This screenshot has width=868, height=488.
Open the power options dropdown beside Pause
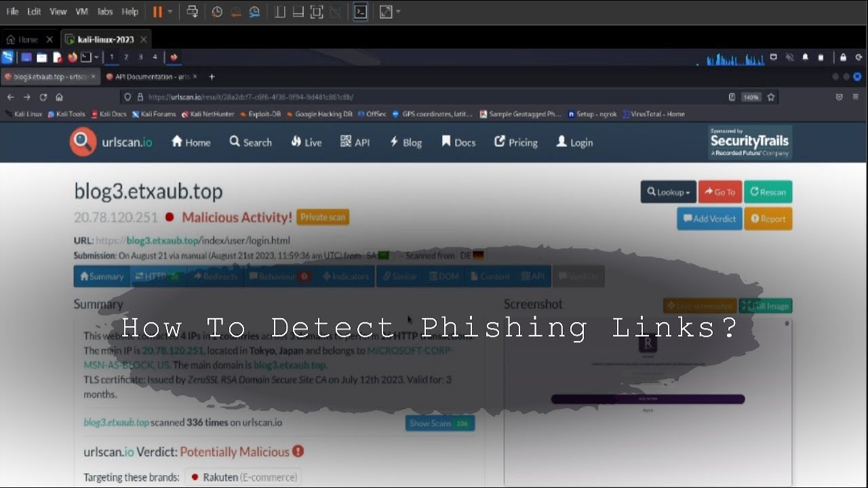tap(170, 12)
